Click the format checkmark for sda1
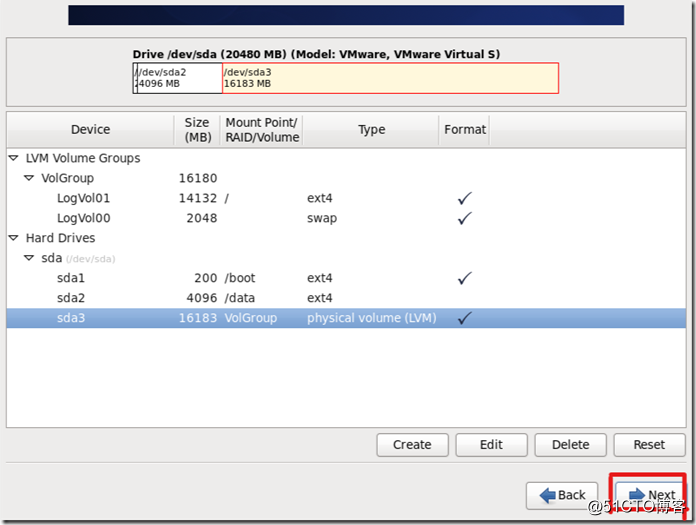 click(x=464, y=278)
